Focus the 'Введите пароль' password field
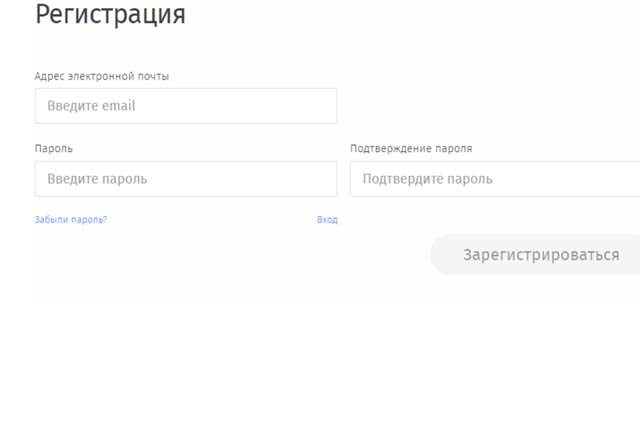 pos(186,179)
